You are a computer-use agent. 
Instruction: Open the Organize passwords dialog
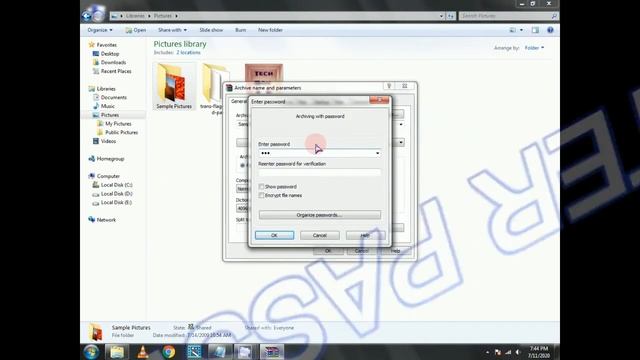click(x=320, y=215)
